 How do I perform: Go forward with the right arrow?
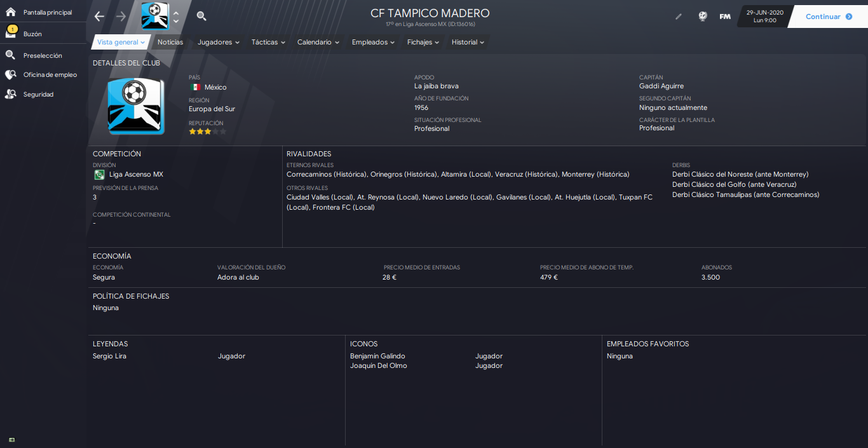pos(121,17)
